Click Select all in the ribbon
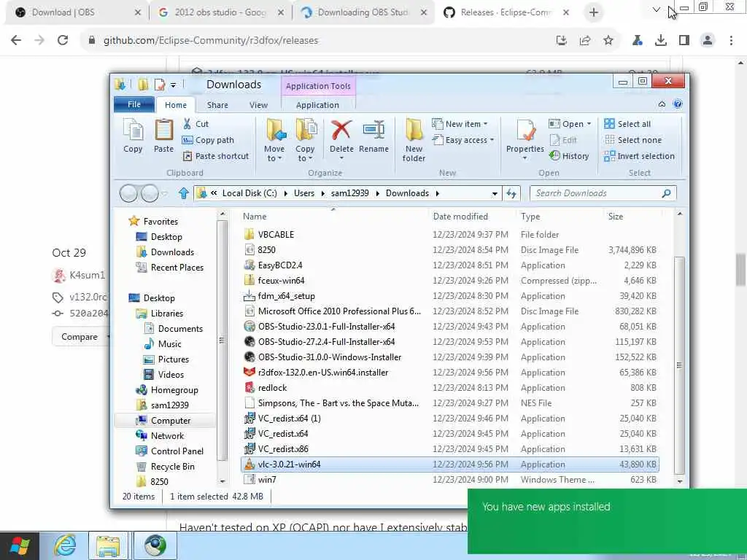Image resolution: width=747 pixels, height=560 pixels. point(627,124)
